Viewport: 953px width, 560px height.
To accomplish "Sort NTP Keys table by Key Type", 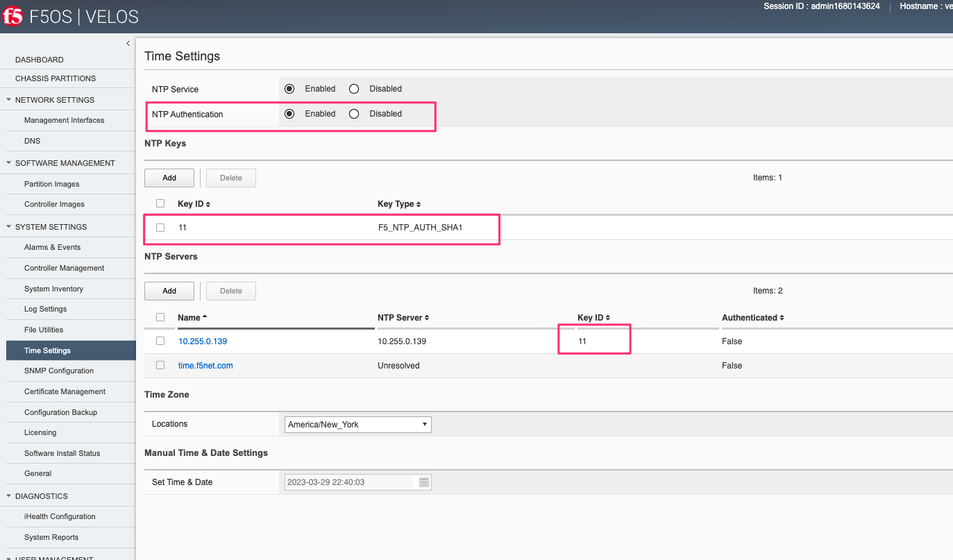I will click(399, 204).
